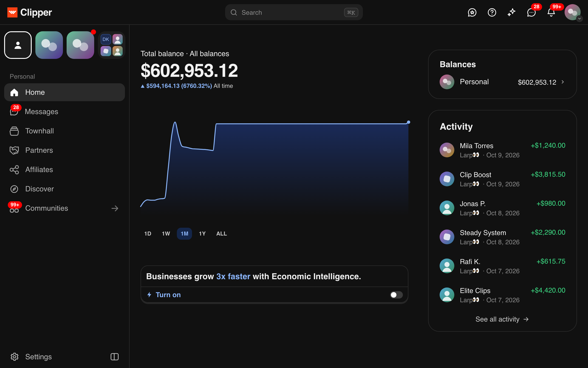Image resolution: width=588 pixels, height=368 pixels.
Task: Open the Personal balance row
Action: [x=502, y=82]
